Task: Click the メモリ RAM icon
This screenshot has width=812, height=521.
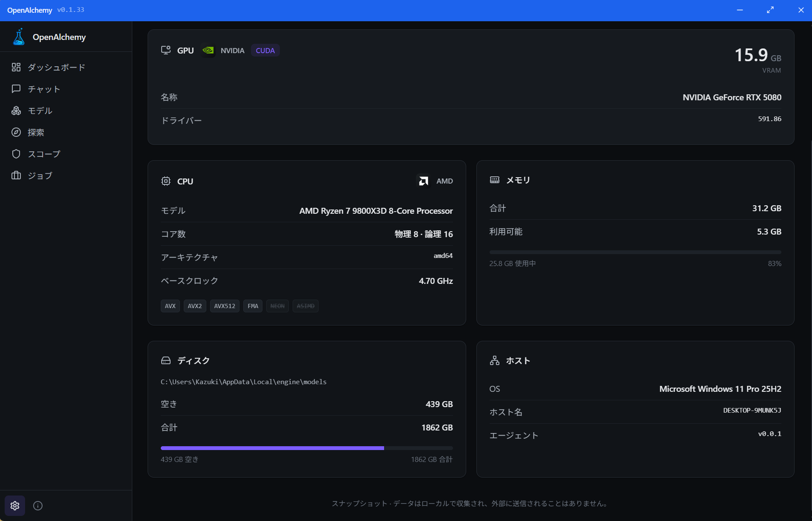Action: click(x=495, y=180)
